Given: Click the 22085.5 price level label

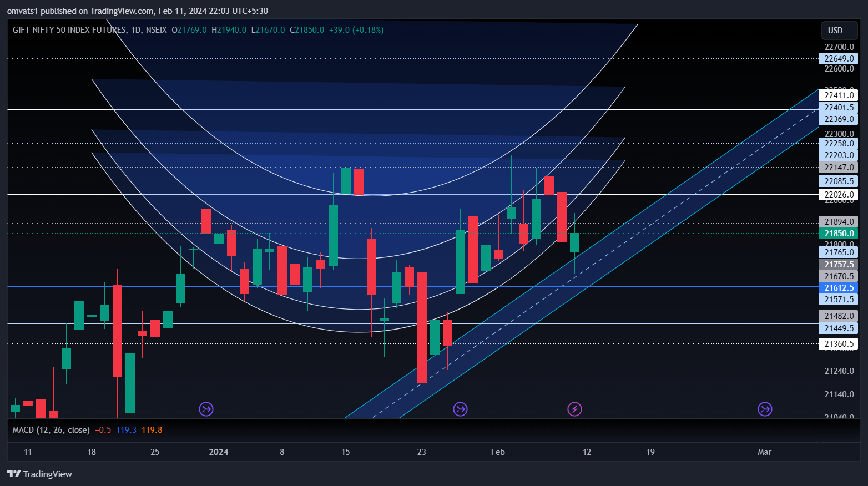Looking at the screenshot, I should (839, 181).
